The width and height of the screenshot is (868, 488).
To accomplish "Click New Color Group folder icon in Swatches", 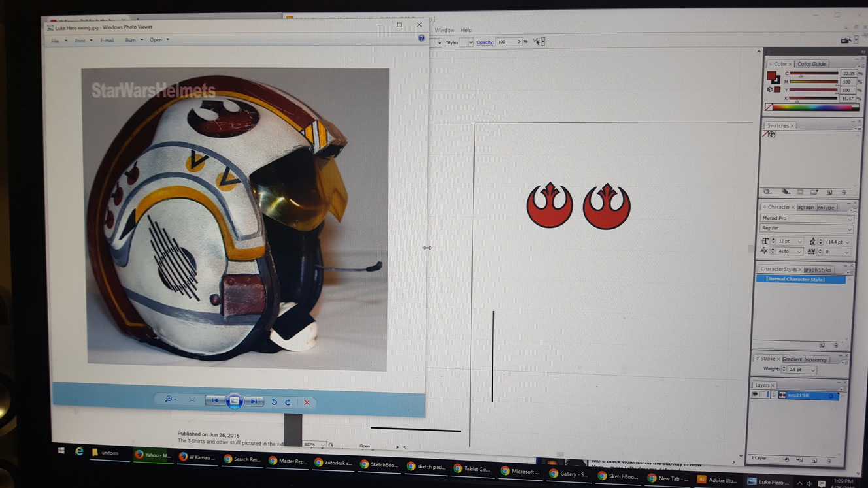I will pyautogui.click(x=814, y=192).
